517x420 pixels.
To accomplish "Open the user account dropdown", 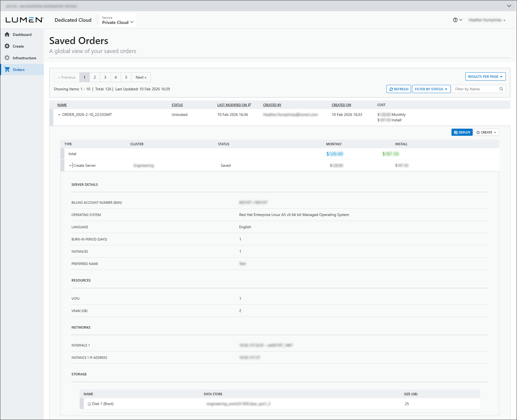I will [x=487, y=20].
